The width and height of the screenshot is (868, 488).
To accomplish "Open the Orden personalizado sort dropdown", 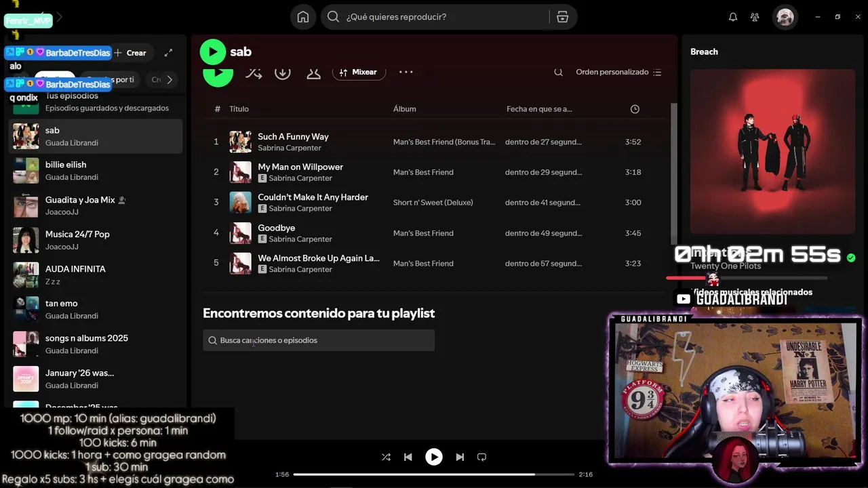I will pos(618,72).
